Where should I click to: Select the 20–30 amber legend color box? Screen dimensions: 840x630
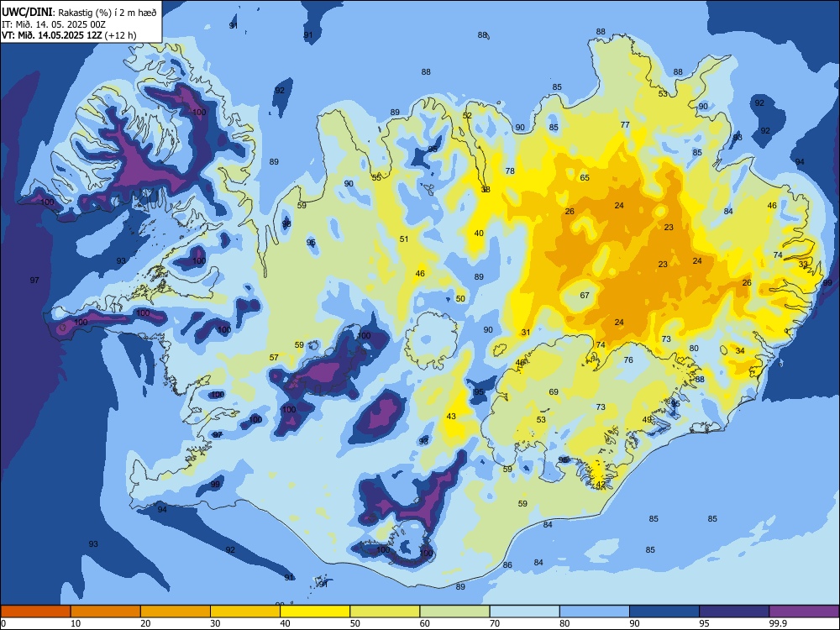[x=176, y=612]
